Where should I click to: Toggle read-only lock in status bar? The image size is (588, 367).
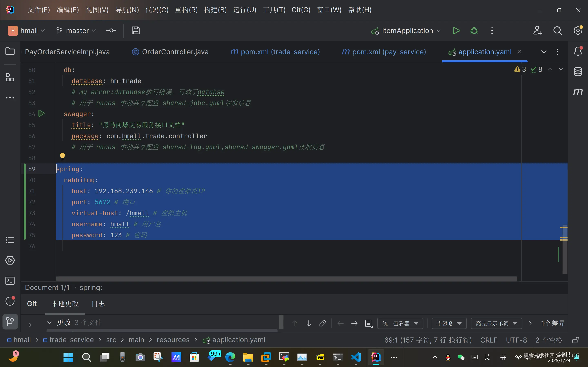click(575, 340)
